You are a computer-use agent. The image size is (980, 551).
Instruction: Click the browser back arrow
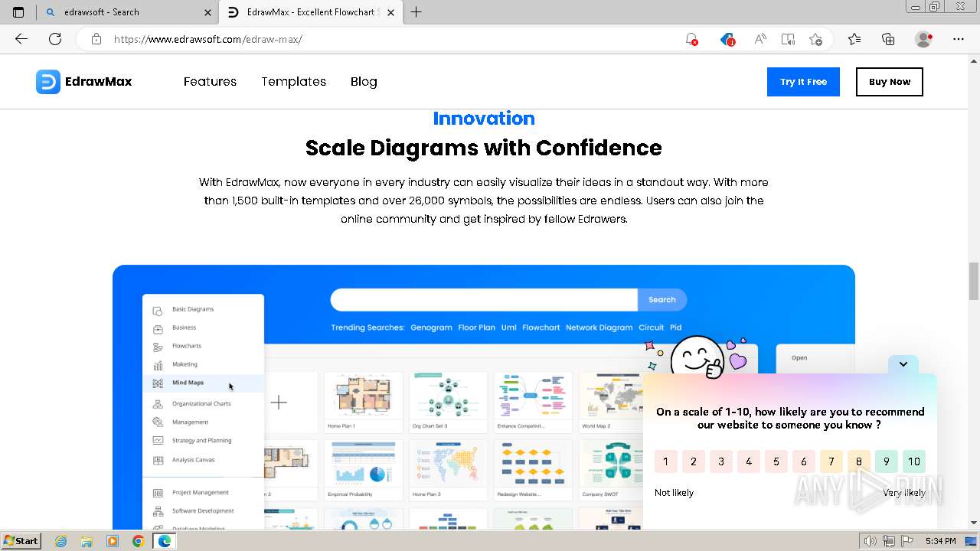(x=21, y=39)
